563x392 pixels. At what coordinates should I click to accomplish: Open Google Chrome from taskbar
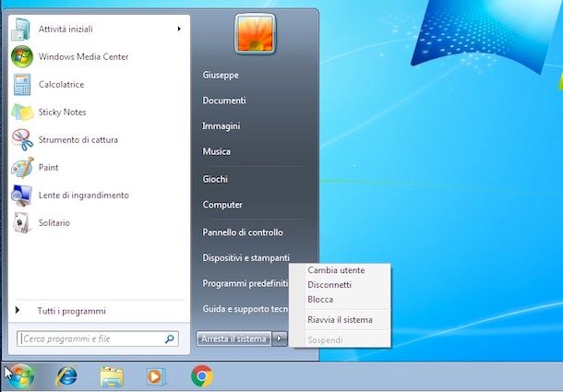202,376
